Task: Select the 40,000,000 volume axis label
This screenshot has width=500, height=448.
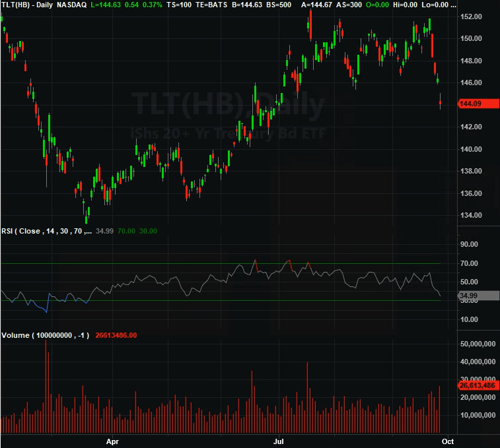Action: [478, 362]
